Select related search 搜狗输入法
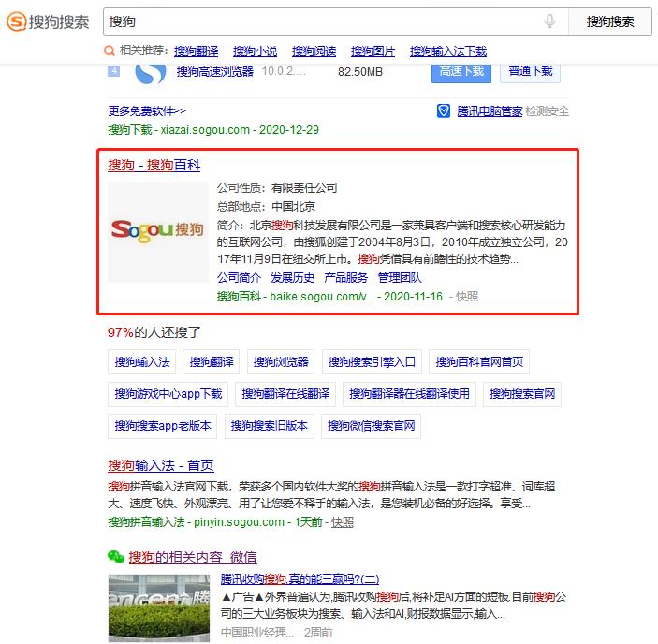Viewport: 658px width, 644px height. (142, 361)
